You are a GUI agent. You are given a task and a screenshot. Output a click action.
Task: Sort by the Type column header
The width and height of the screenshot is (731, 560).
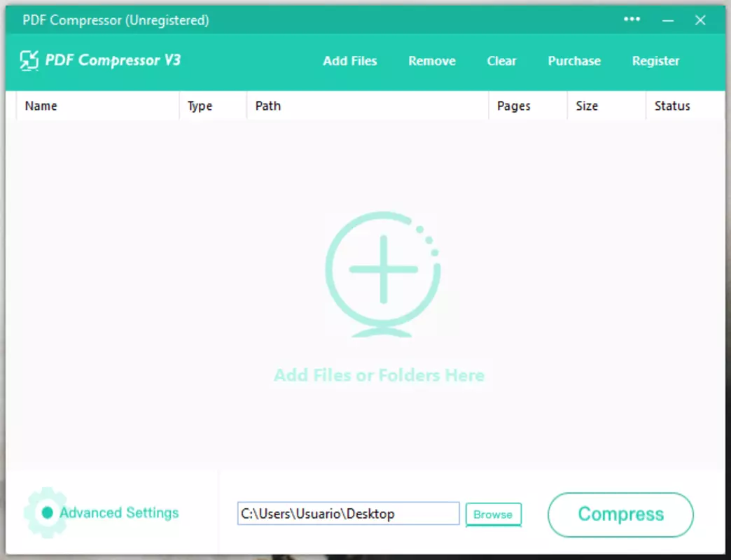[x=213, y=106]
